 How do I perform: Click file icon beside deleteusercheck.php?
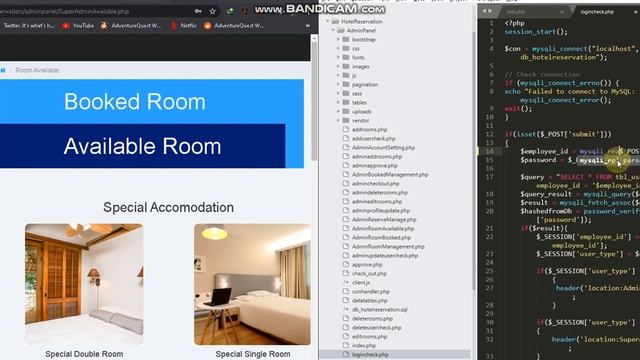346,327
